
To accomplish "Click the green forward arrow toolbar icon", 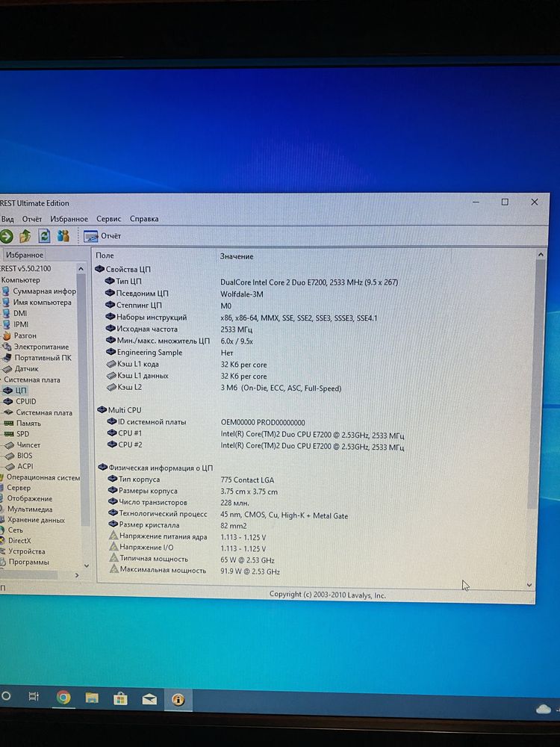I will coord(6,236).
